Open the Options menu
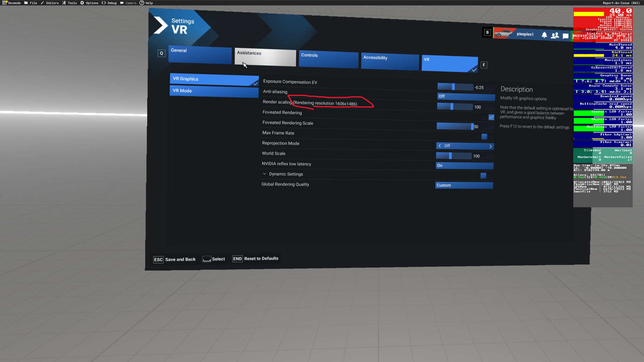644x362 pixels. click(x=89, y=3)
